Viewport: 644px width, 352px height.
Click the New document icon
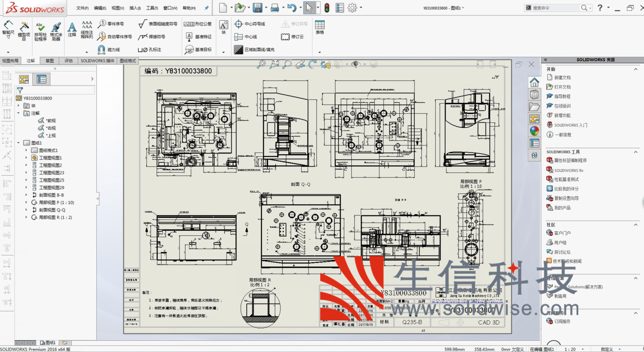tap(223, 8)
